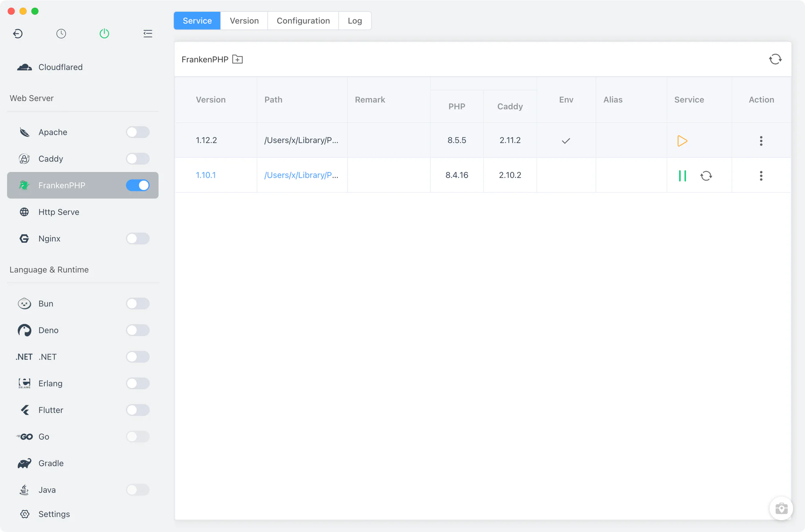Enable the Go toggle

(138, 437)
